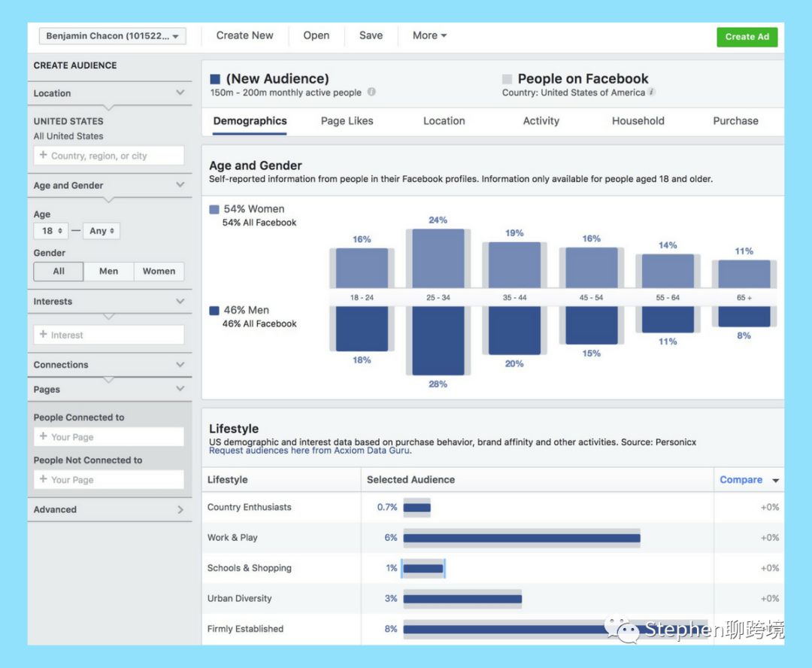Click the Open button
This screenshot has width=812, height=668.
click(316, 35)
